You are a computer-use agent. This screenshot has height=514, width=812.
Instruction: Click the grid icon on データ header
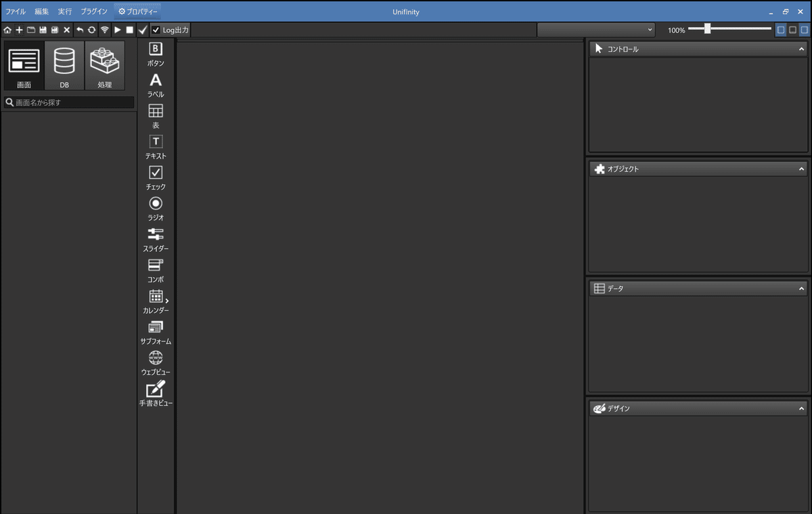pos(599,288)
